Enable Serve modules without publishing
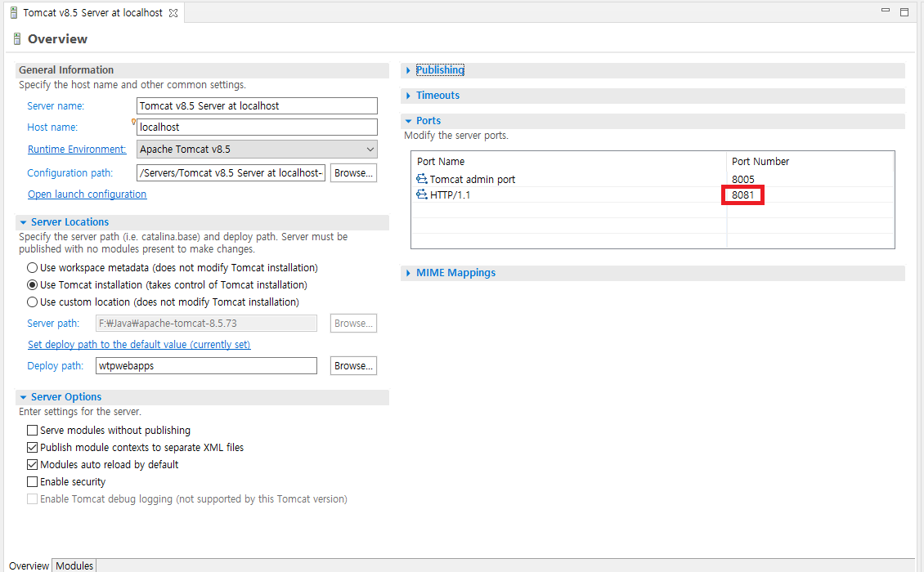Screen dimensions: 924x572 click(33, 430)
